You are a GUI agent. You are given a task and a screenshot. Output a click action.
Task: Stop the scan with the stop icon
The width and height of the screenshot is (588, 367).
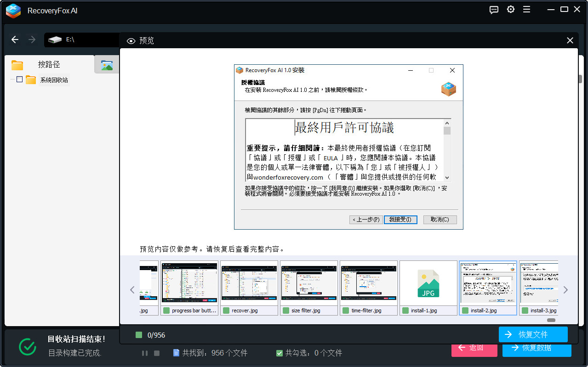point(156,353)
